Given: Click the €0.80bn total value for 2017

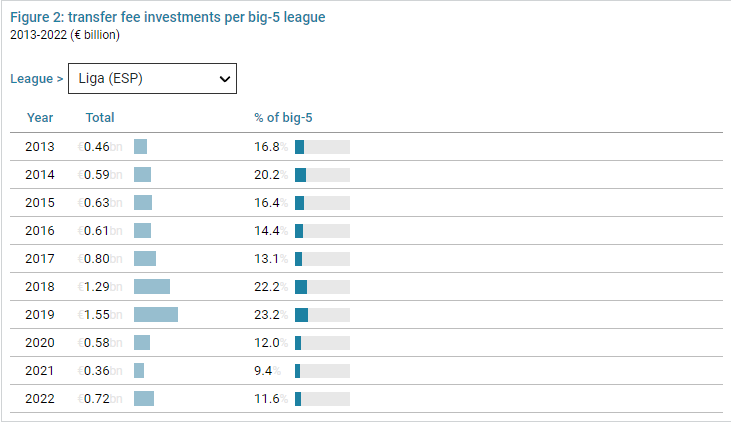Looking at the screenshot, I should (100, 259).
